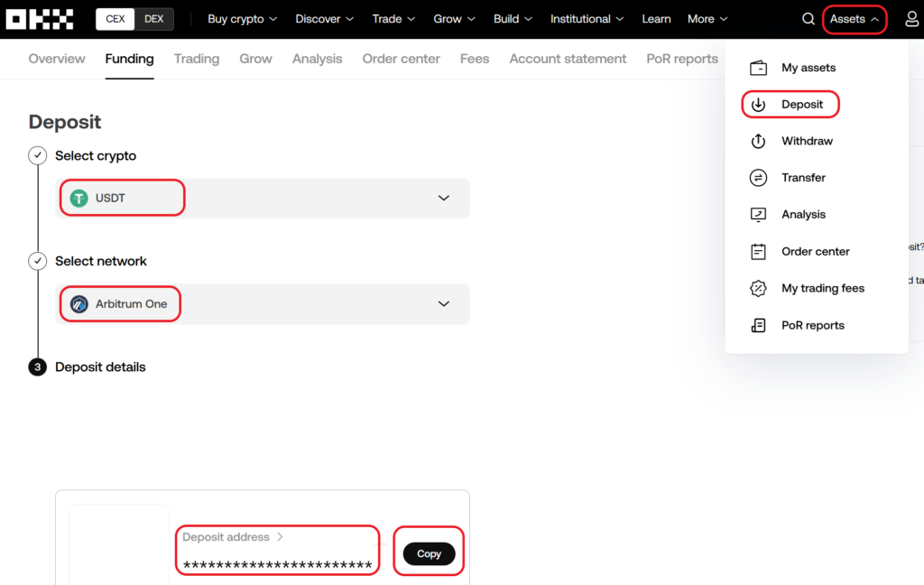This screenshot has height=585, width=924.
Task: Open the USDT crypto selector dropdown
Action: (263, 198)
